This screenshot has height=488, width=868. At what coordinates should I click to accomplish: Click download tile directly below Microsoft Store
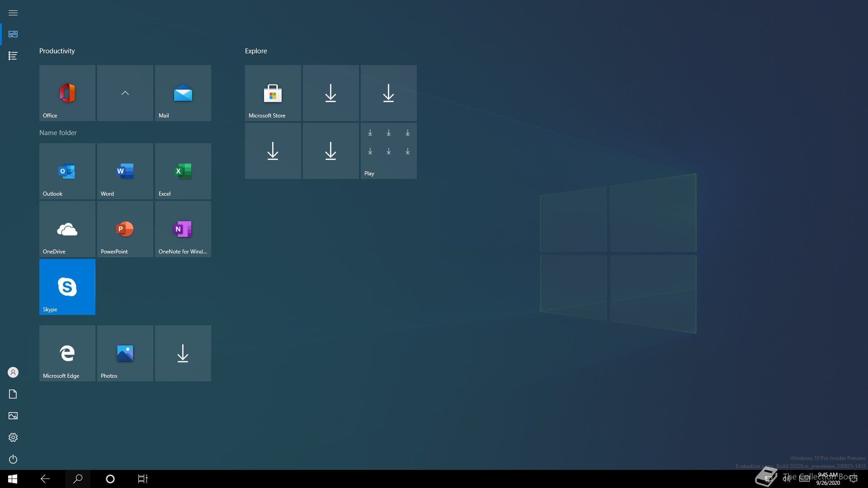pyautogui.click(x=273, y=150)
